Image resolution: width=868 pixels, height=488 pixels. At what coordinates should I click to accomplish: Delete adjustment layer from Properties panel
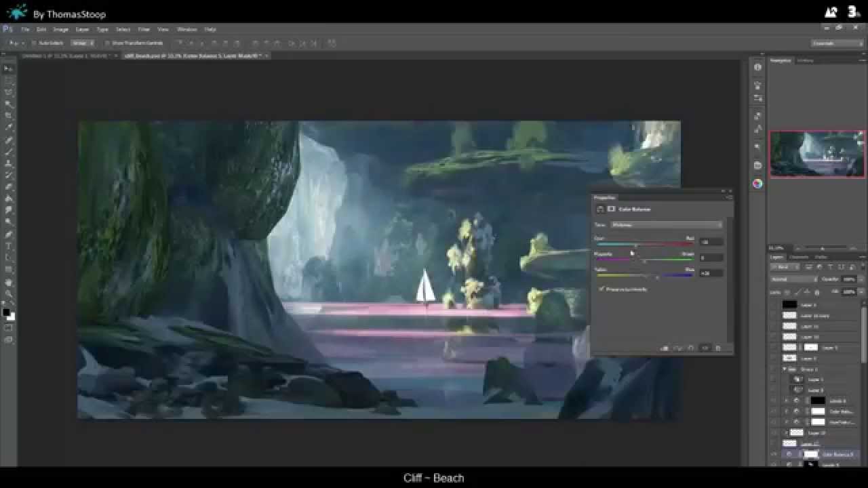pyautogui.click(x=718, y=348)
